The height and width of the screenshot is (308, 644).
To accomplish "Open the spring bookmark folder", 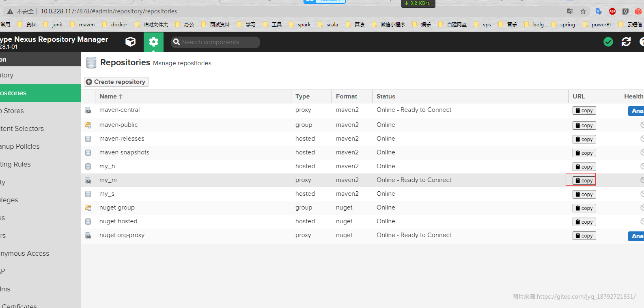I will [x=564, y=25].
